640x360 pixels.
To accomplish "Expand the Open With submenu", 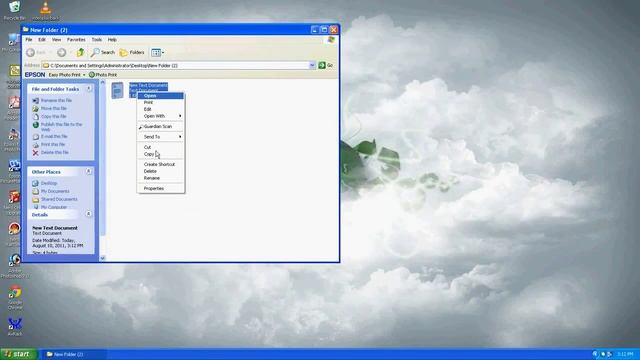I will pos(160,116).
